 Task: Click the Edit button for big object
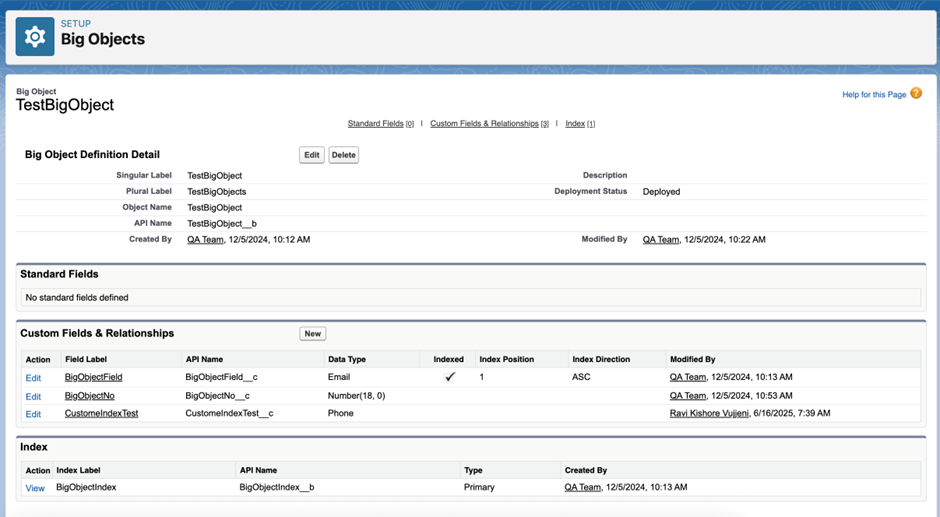coord(312,155)
